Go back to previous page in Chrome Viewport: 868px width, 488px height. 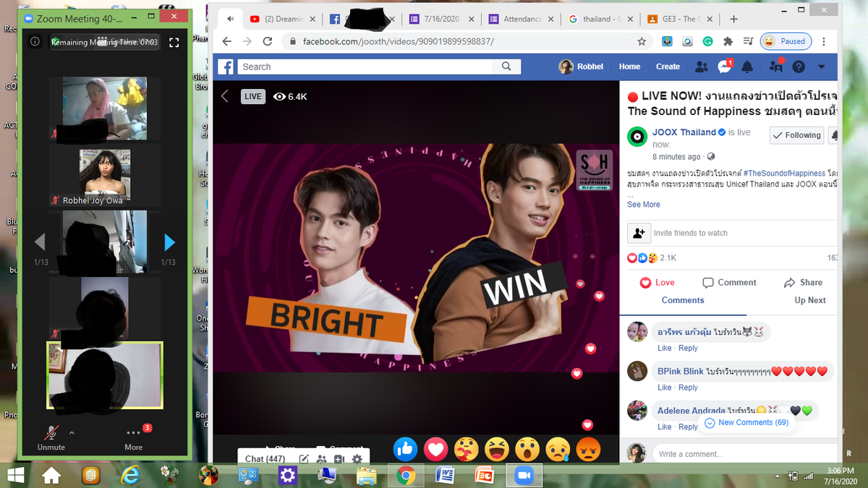[x=227, y=41]
